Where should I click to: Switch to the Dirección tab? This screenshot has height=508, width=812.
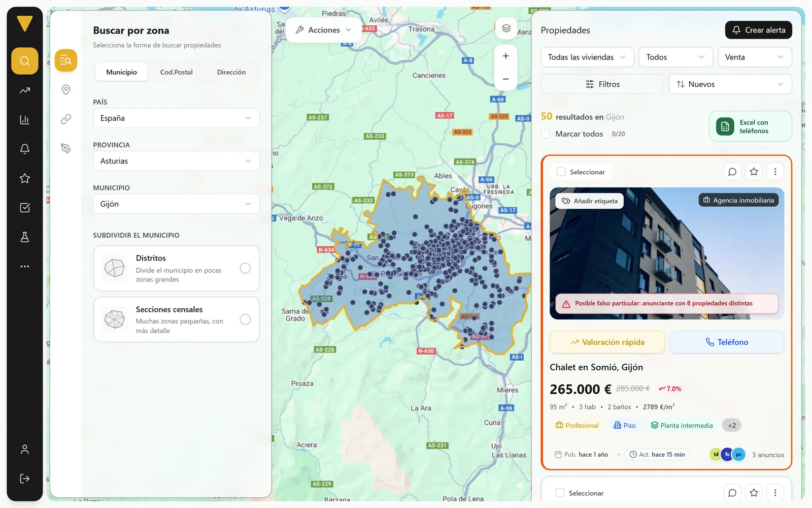[x=231, y=72]
